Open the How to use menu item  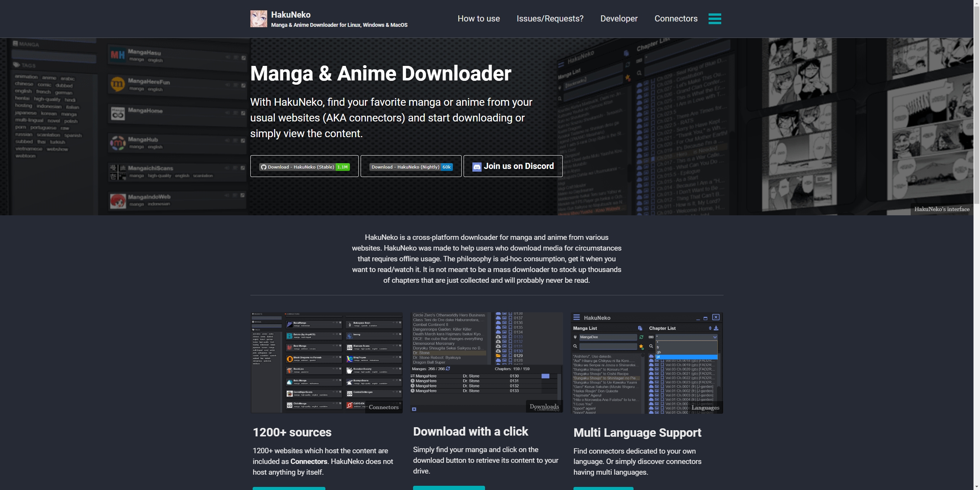(478, 18)
